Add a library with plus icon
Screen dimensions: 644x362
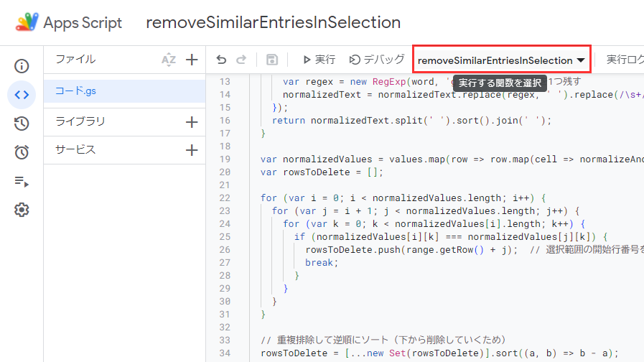tap(192, 122)
